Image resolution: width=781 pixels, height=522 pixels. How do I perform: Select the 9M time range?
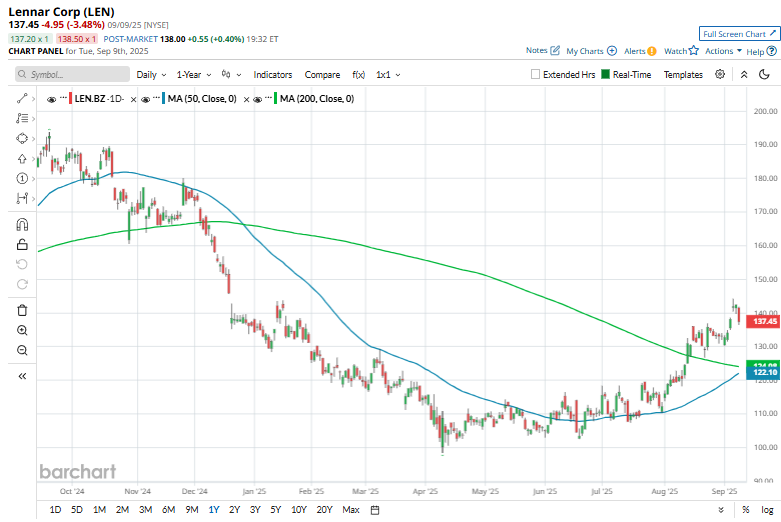(192, 510)
